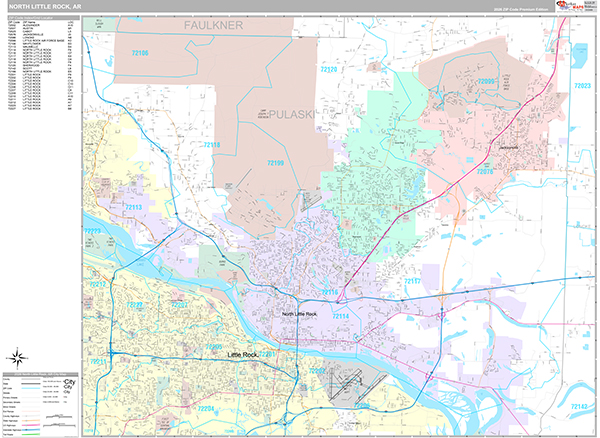Click the 72099 ZIP code label
This screenshot has height=438, width=600.
click(x=485, y=81)
